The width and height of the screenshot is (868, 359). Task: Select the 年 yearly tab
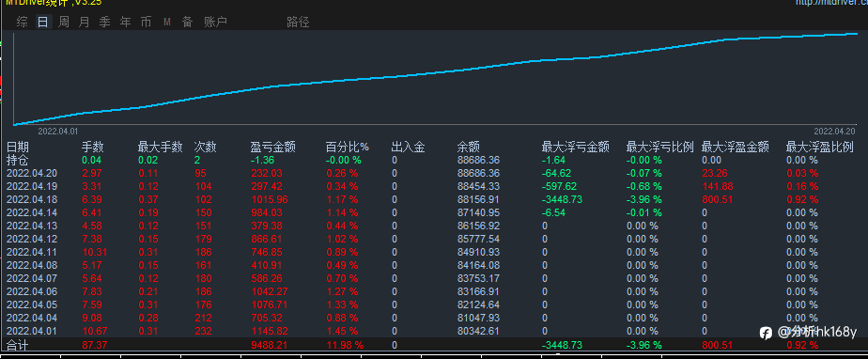[x=126, y=23]
